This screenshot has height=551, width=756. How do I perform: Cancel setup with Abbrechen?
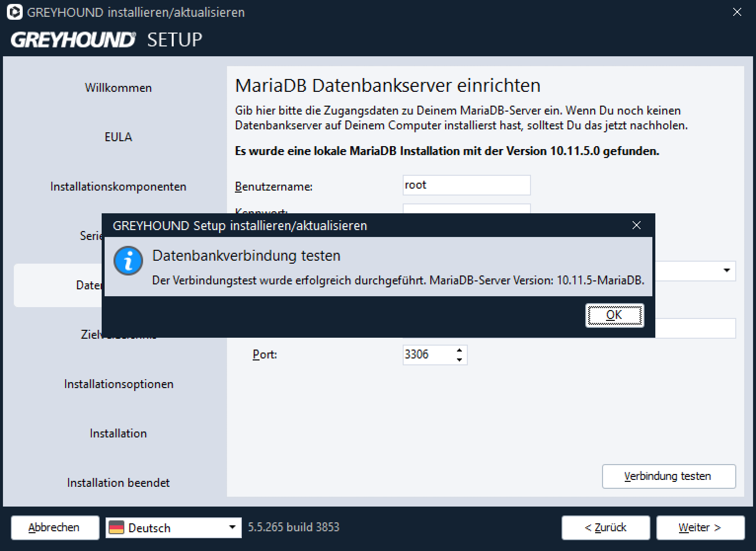coord(55,528)
